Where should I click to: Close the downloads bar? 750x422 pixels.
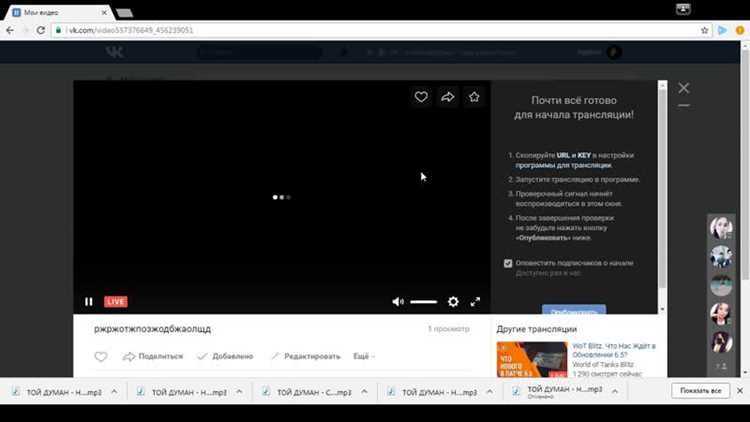[x=740, y=391]
